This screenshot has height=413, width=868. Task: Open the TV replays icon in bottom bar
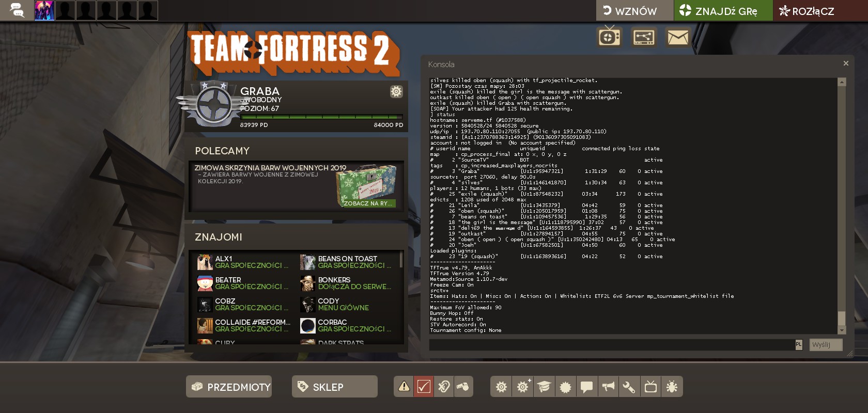650,387
